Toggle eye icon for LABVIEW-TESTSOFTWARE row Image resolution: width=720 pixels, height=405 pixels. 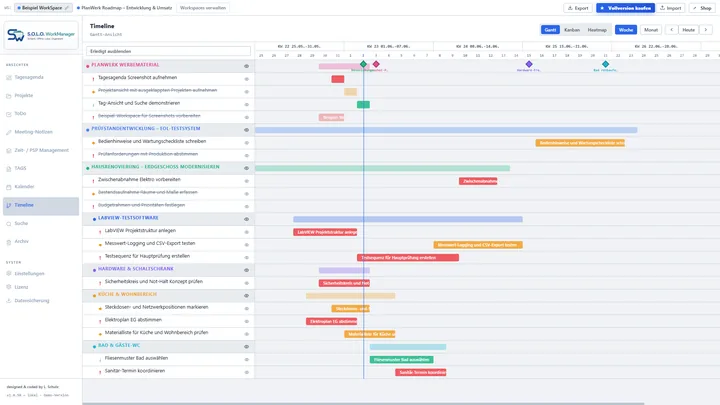[x=246, y=219]
